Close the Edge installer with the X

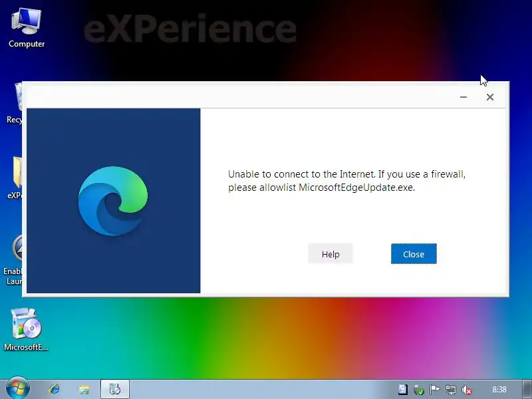tap(490, 97)
